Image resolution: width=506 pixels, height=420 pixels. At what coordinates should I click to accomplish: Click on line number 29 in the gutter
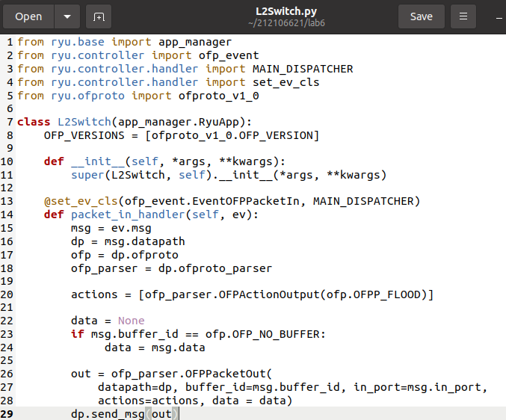(7, 414)
